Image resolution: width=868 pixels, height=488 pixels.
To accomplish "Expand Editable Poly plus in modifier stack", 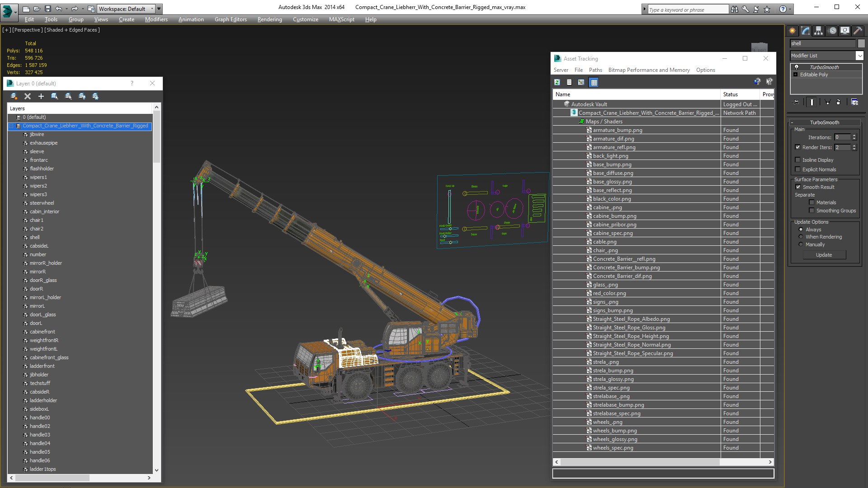I will click(x=796, y=75).
